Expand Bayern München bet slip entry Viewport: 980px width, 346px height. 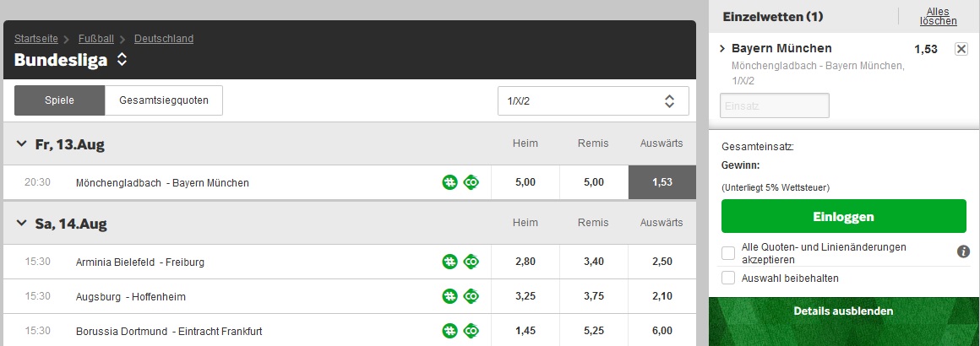(723, 48)
